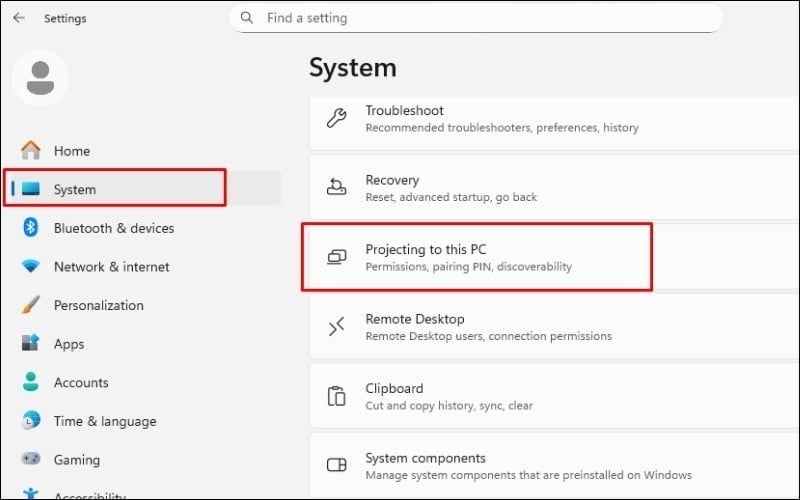Click the Recovery icon
800x500 pixels.
(337, 188)
